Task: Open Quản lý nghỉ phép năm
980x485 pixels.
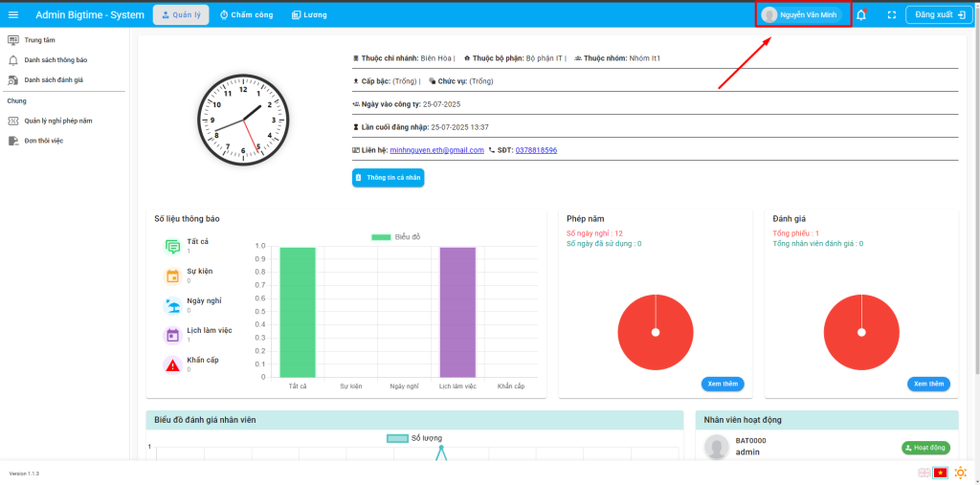Action: (x=57, y=121)
